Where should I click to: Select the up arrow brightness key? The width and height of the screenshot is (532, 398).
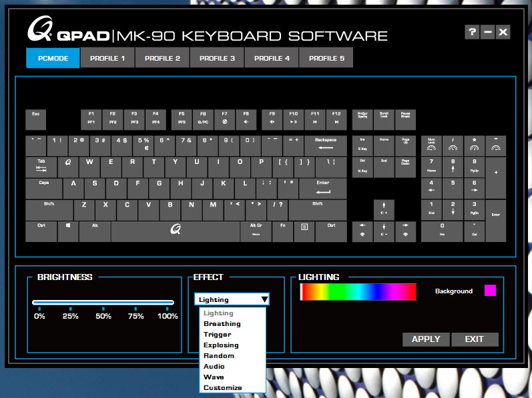click(x=384, y=210)
